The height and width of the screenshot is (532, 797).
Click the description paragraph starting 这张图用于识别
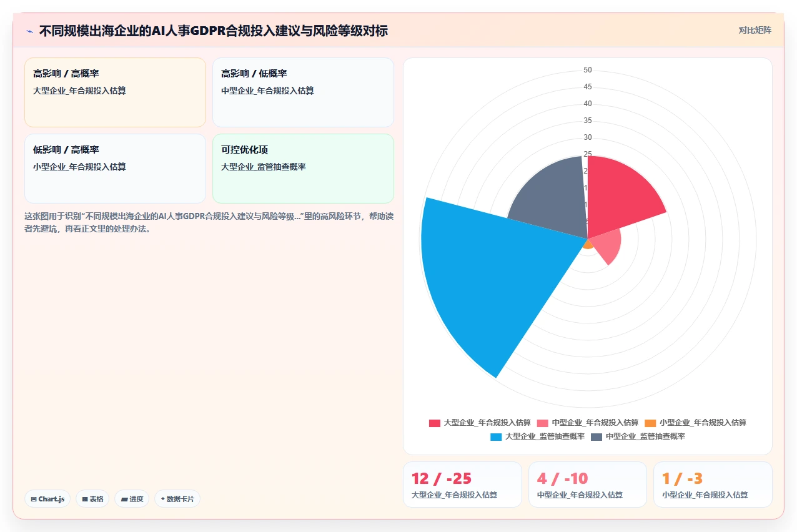click(209, 222)
